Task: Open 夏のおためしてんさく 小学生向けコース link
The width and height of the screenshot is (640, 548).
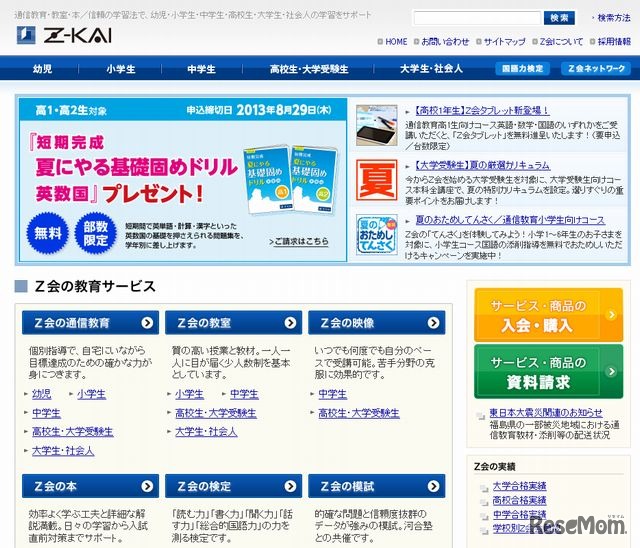Action: (510, 220)
